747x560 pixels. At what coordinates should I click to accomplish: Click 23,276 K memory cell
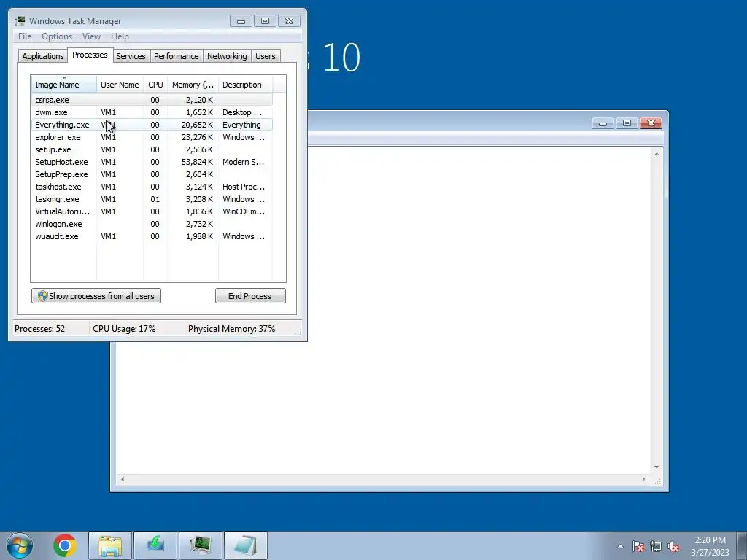[x=197, y=137]
